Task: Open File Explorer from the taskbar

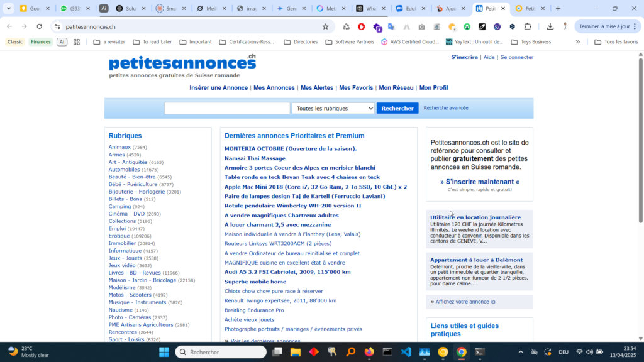Action: coord(296,352)
